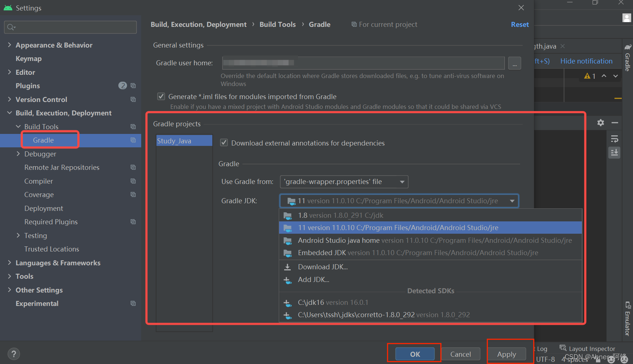633x364 pixels.
Task: Select Keymap in the settings tree
Action: (29, 58)
